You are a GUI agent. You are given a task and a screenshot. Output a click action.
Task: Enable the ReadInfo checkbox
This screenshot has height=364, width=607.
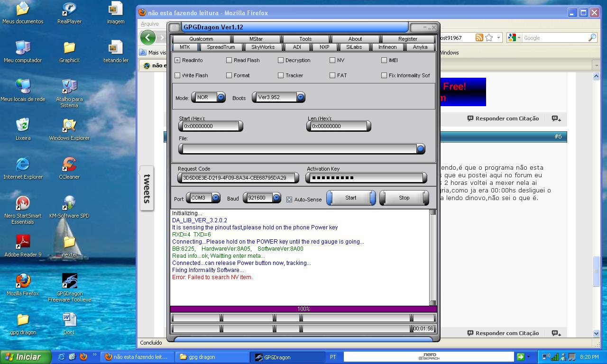(x=177, y=60)
